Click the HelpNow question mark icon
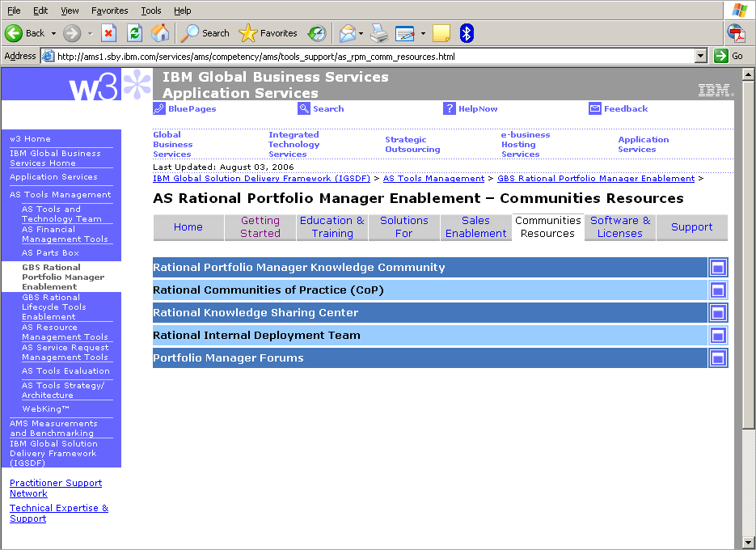The height and width of the screenshot is (550, 756). coord(450,108)
